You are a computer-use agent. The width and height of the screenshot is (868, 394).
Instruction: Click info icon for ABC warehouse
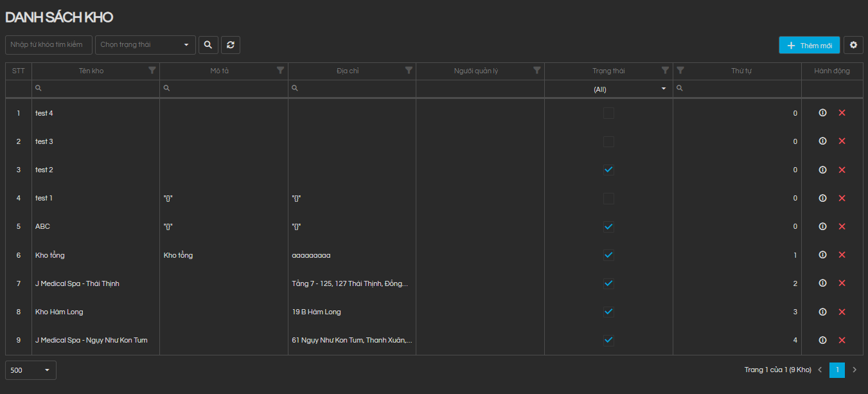(822, 226)
